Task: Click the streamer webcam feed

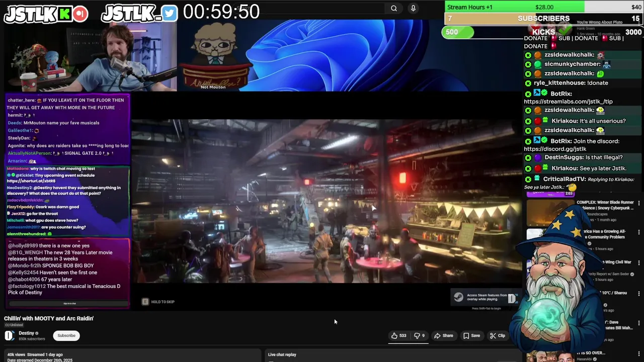Action: pyautogui.click(x=91, y=57)
